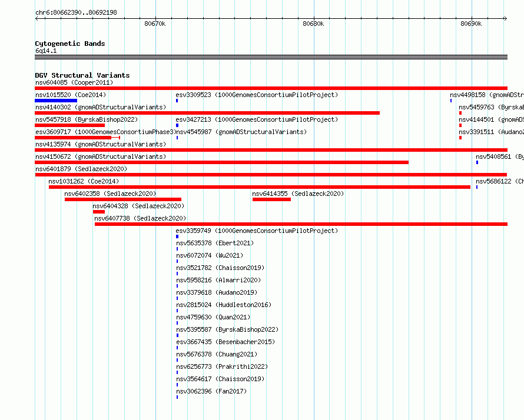Click nsv6256773 (Prakrithi2022) label
The height and width of the screenshot is (420, 524).
pos(222,366)
